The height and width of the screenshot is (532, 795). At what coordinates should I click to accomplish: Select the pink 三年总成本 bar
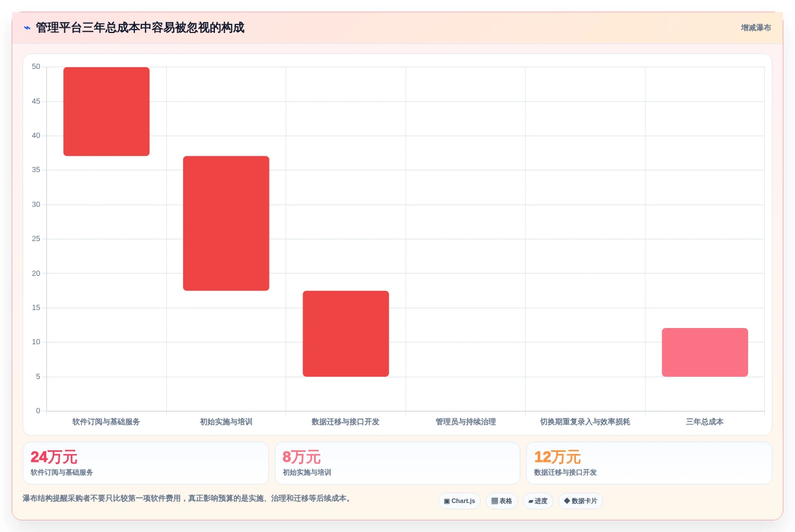[x=705, y=352]
